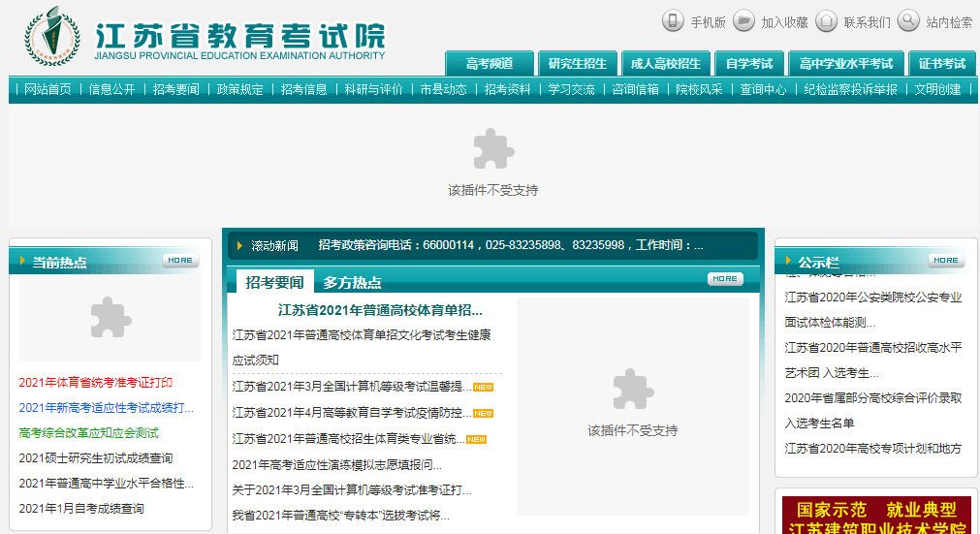Screen dimensions: 980x534
Task: Click NEW badge beside 自学考试疫情防控
Action: pos(483,414)
